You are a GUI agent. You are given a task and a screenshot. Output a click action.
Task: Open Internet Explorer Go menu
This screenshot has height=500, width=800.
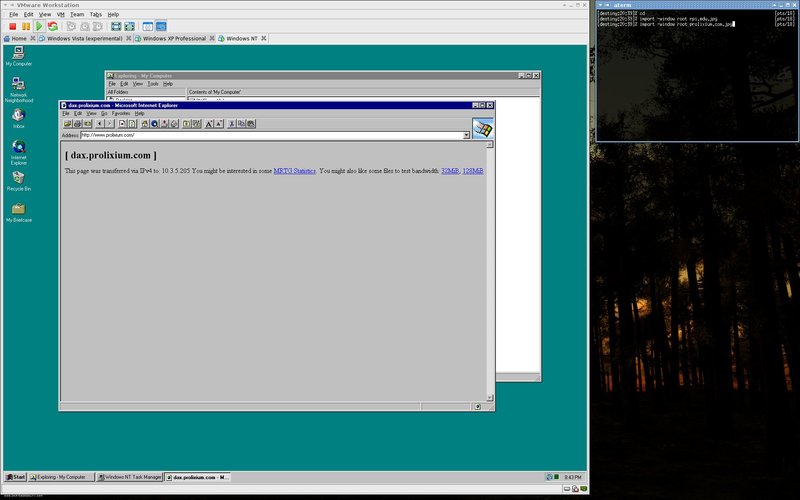pyautogui.click(x=104, y=113)
